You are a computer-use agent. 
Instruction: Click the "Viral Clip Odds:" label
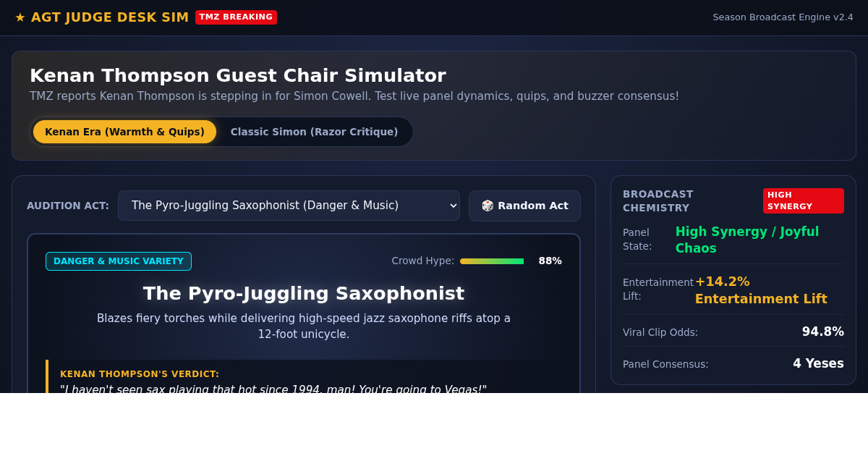(x=660, y=332)
